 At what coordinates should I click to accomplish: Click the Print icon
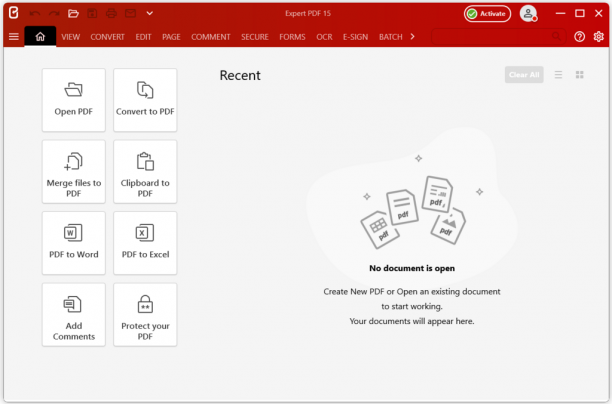(111, 13)
